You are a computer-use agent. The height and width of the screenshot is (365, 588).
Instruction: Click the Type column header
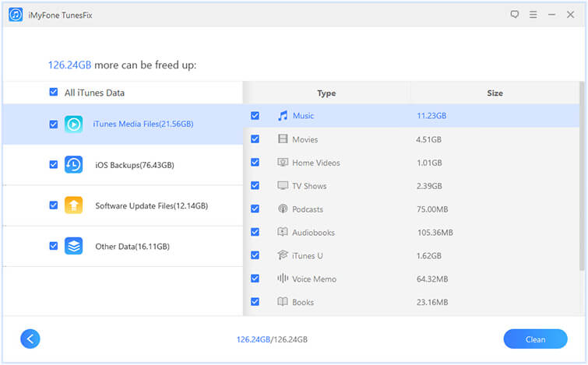[x=326, y=93]
